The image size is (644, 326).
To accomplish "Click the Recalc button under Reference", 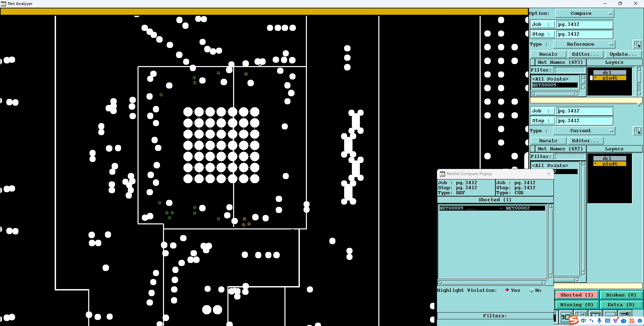I will point(548,54).
